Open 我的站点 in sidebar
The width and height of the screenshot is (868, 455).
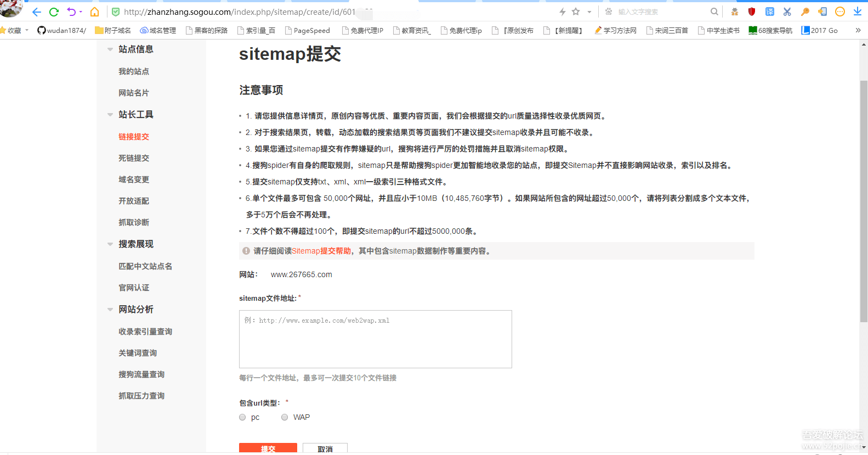(134, 71)
